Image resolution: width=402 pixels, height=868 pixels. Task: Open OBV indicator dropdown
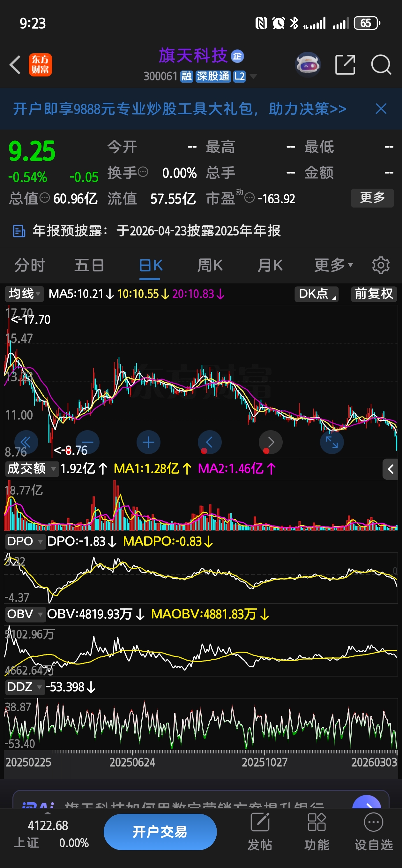point(25,614)
